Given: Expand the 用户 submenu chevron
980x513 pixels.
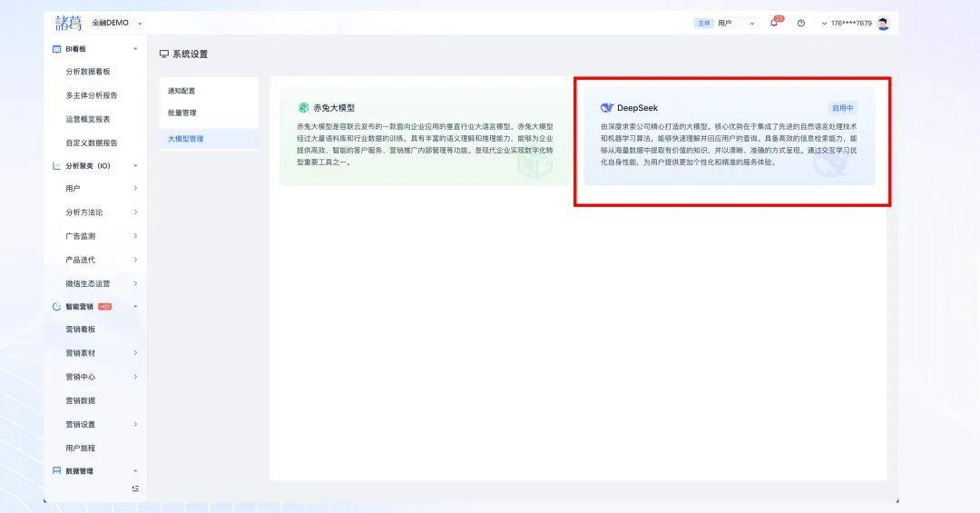Looking at the screenshot, I should pyautogui.click(x=135, y=188).
